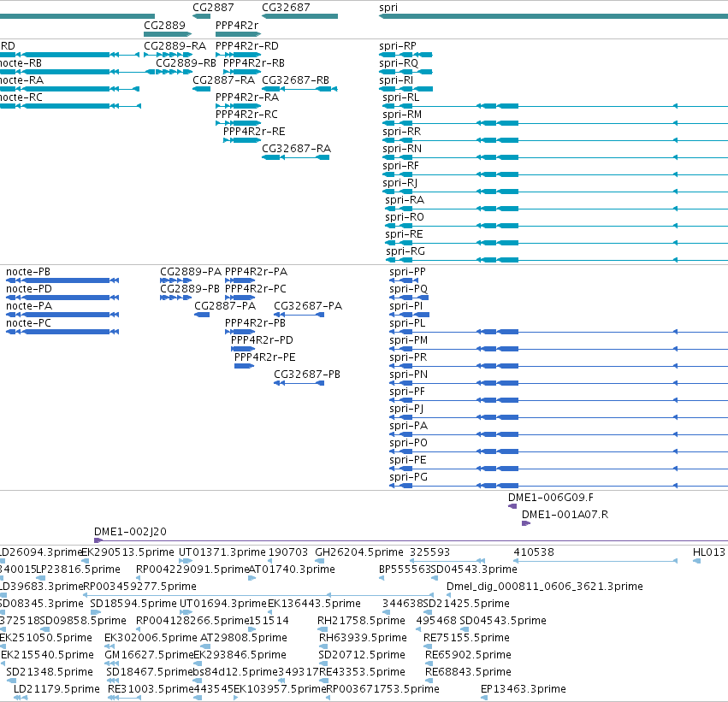Click the PPP4R2r-RD transcript label
The width and height of the screenshot is (728, 702).
(x=247, y=46)
